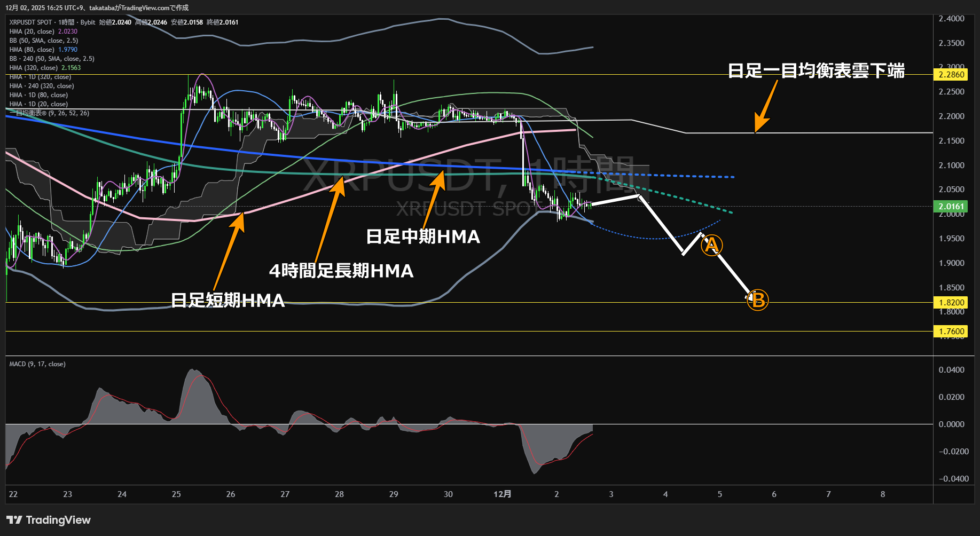Image resolution: width=980 pixels, height=536 pixels.
Task: Expand the MACD (9, 17, close) legend
Action: point(36,364)
